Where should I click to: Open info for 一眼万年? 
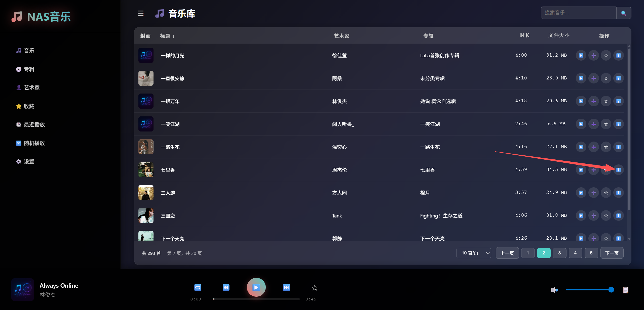618,101
